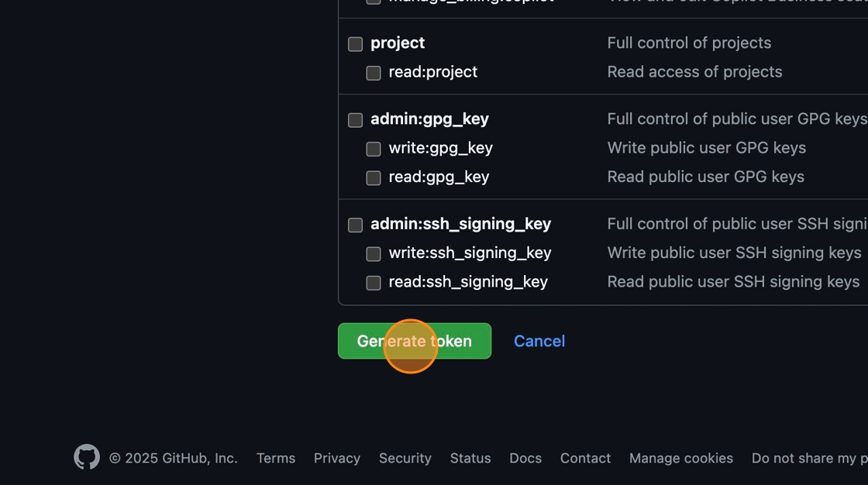Go to the Security footer link

[405, 458]
